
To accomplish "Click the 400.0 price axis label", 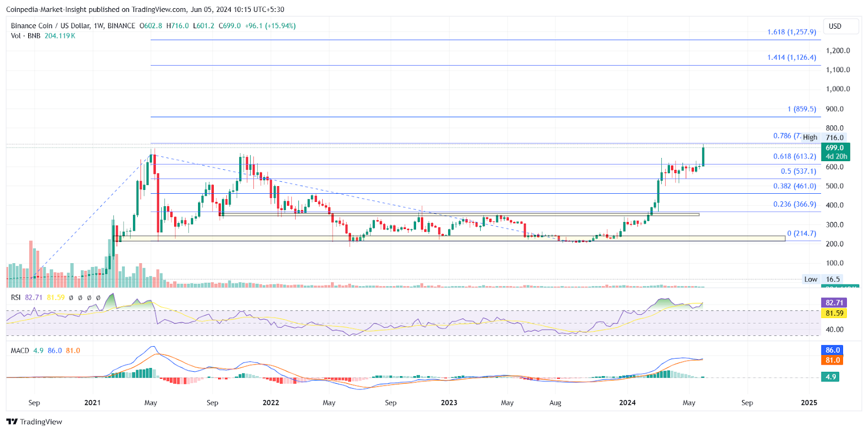I will (x=835, y=205).
